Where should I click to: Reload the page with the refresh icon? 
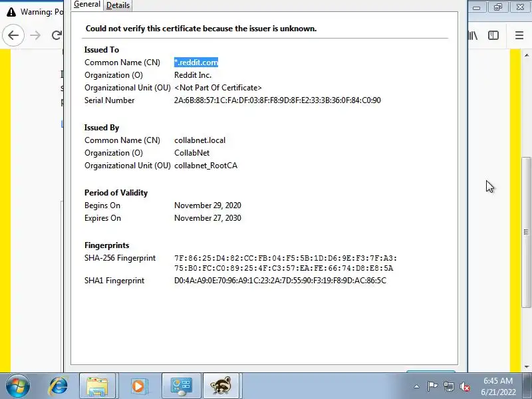click(x=57, y=35)
